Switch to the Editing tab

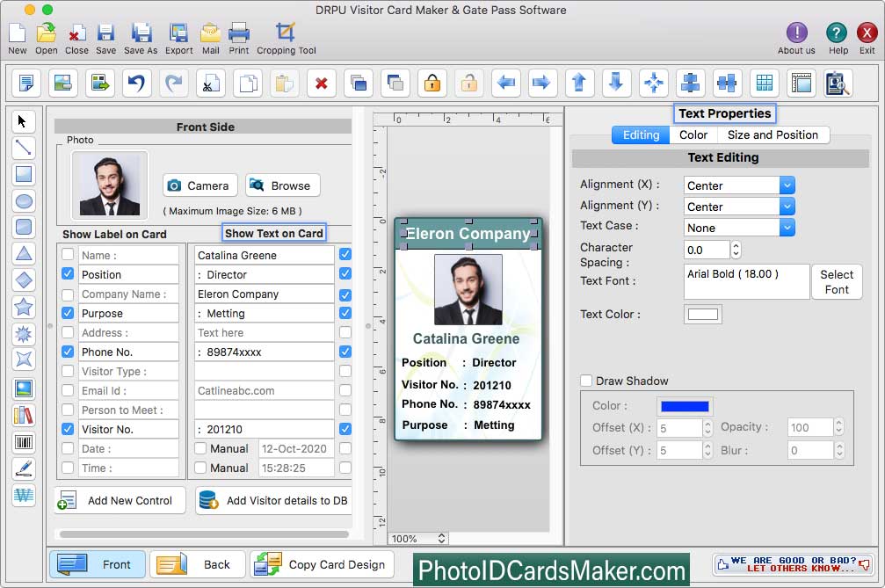tap(641, 134)
